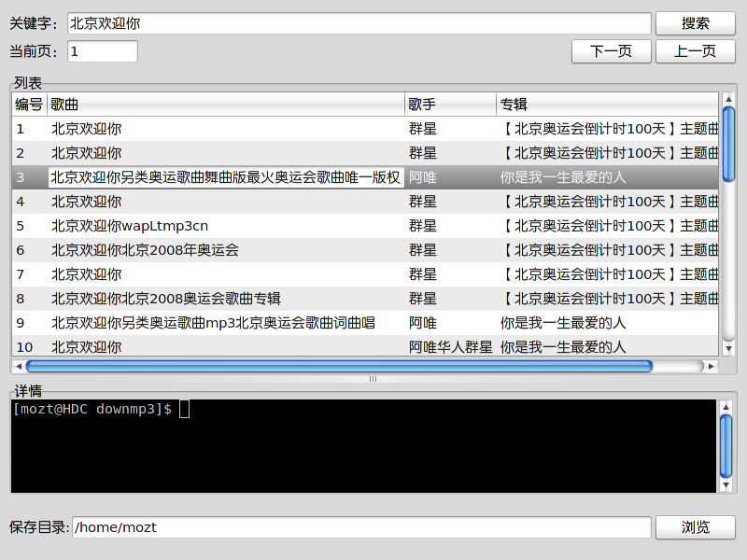This screenshot has width=747, height=560.
Task: Select row 1 song 北京欢迎你
Action: (86, 129)
